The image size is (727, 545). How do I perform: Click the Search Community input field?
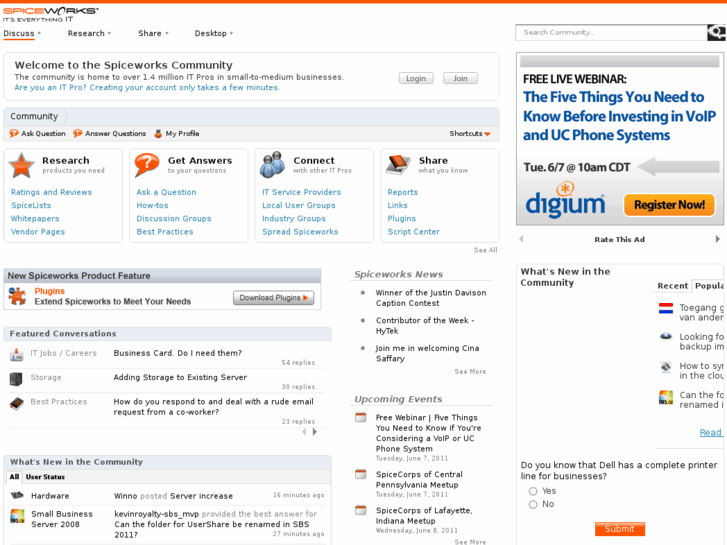(611, 32)
